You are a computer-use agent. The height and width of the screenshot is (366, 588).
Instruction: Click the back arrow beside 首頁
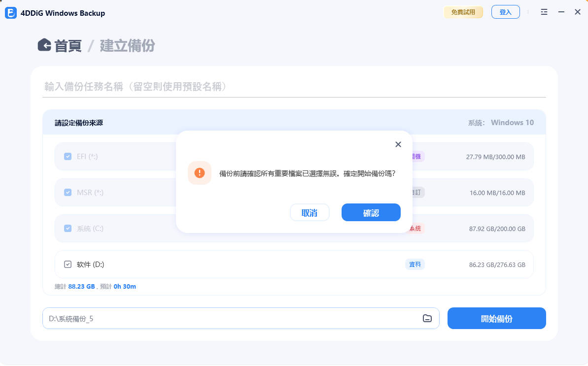(44, 45)
